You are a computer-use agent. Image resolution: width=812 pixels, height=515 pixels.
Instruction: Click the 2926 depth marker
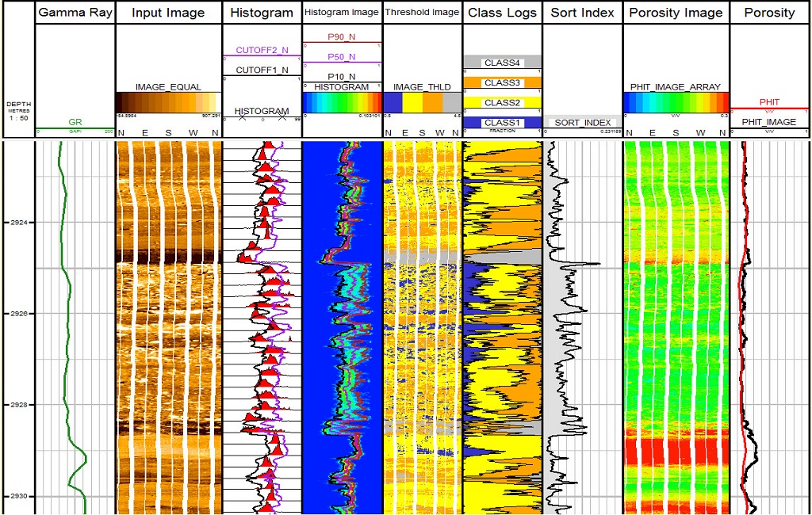(17, 314)
